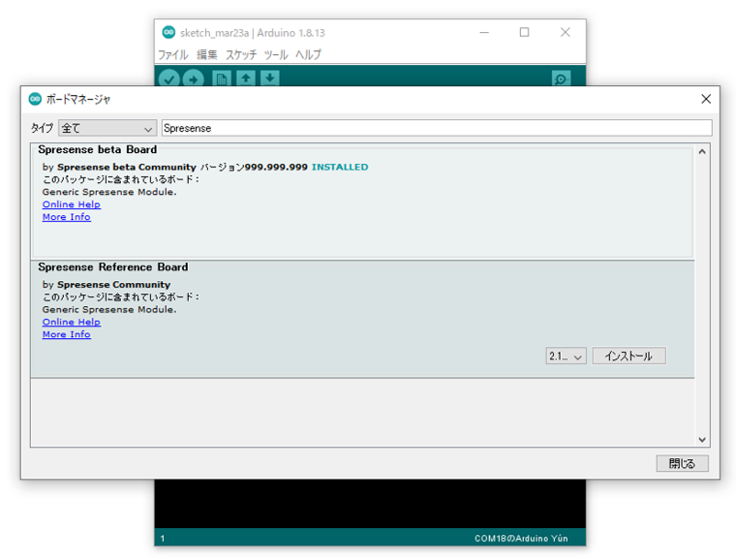
Task: Close the Board Manager dialog with X
Action: pos(706,99)
